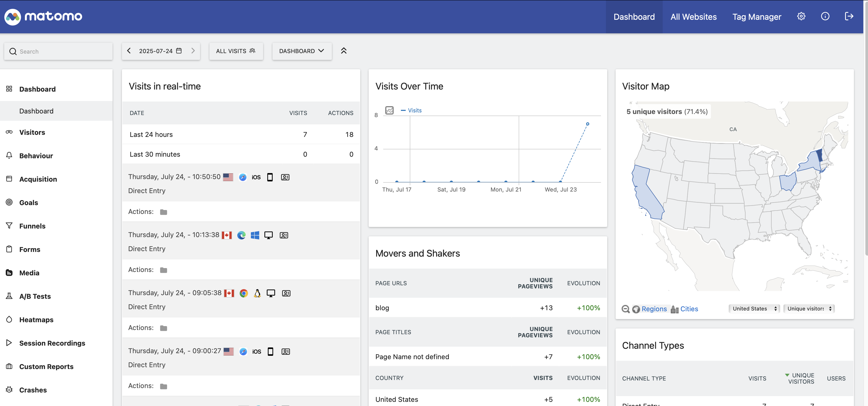Select the United States country dropdown
The width and height of the screenshot is (868, 406).
coord(754,309)
